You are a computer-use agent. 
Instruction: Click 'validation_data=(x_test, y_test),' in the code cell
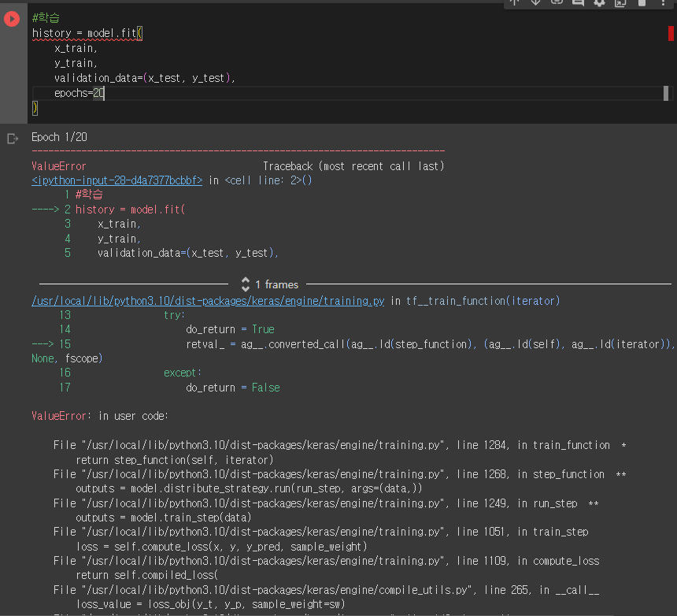coord(145,78)
